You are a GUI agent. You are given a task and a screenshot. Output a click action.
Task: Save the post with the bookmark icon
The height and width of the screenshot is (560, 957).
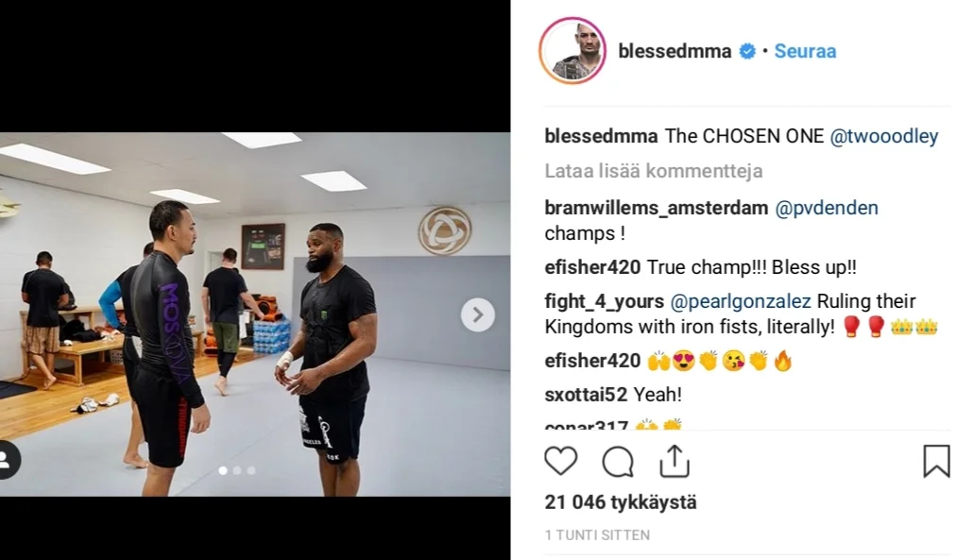pyautogui.click(x=937, y=461)
